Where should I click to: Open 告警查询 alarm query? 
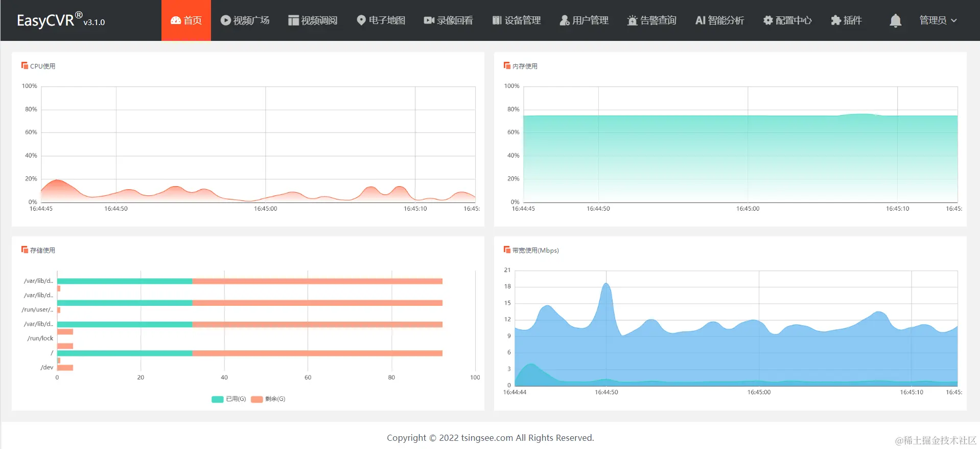coord(651,20)
